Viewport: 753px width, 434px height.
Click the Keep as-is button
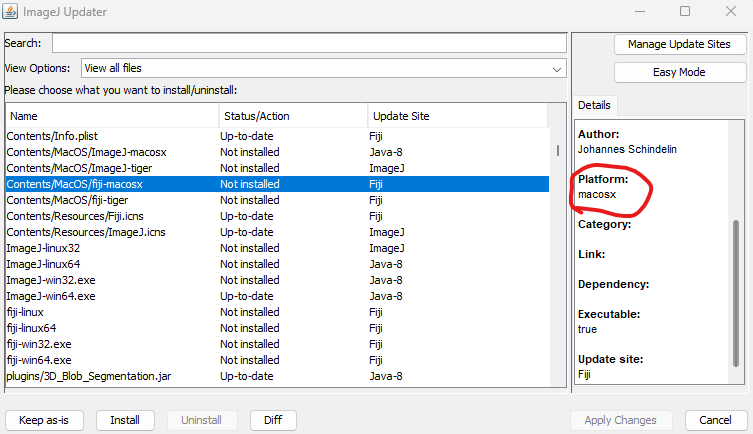(44, 421)
